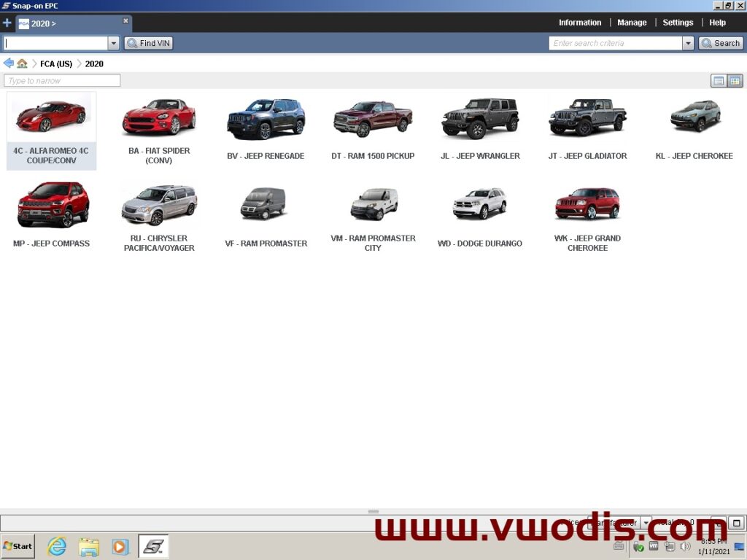The width and height of the screenshot is (747, 560).
Task: Switch to list view
Action: tap(719, 81)
